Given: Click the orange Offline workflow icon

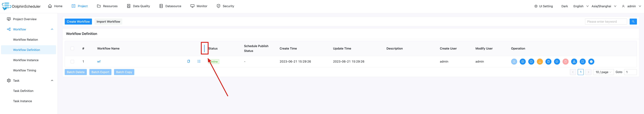Looking at the screenshot, I should pos(540,61).
